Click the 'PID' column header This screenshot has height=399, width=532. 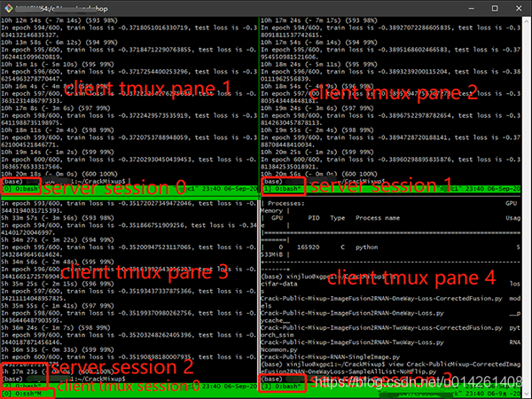[x=314, y=218]
